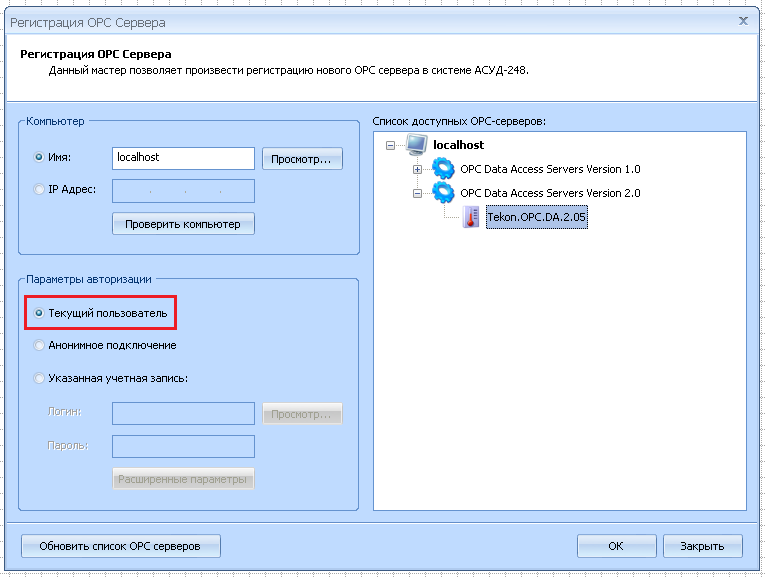The width and height of the screenshot is (766, 578).
Task: Collapse OPC Data Access Servers Version 2.0
Action: (x=417, y=194)
